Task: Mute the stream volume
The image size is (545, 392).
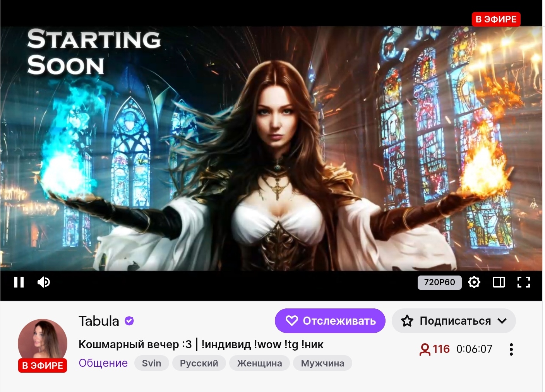Action: (x=44, y=282)
